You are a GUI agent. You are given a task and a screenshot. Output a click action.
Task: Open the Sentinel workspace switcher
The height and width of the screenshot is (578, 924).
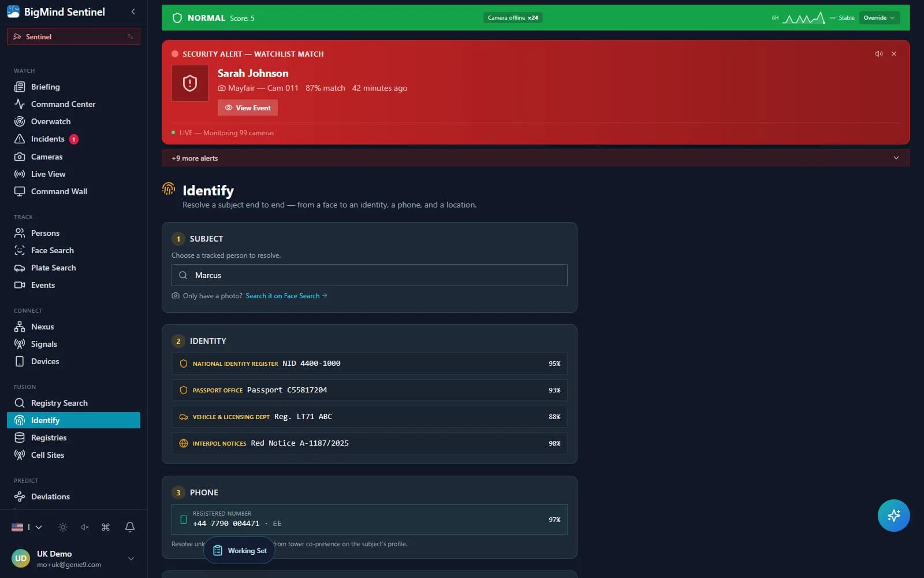point(73,36)
